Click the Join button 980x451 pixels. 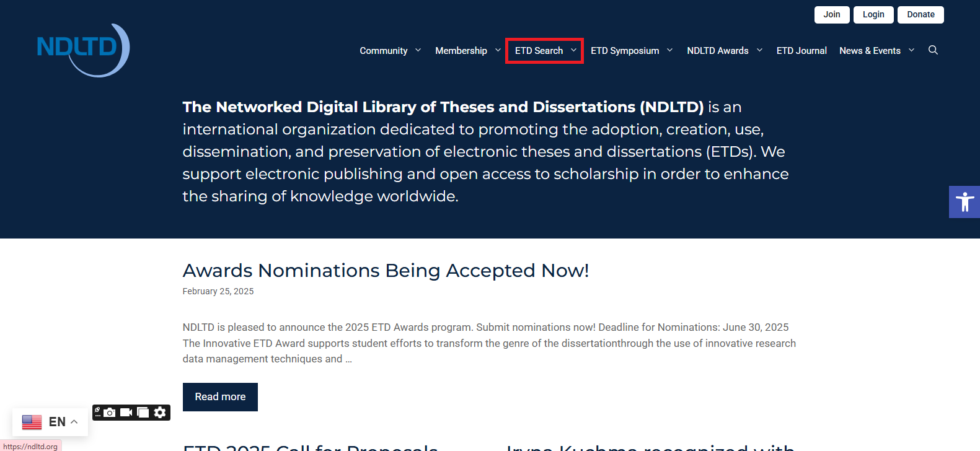[831, 15]
